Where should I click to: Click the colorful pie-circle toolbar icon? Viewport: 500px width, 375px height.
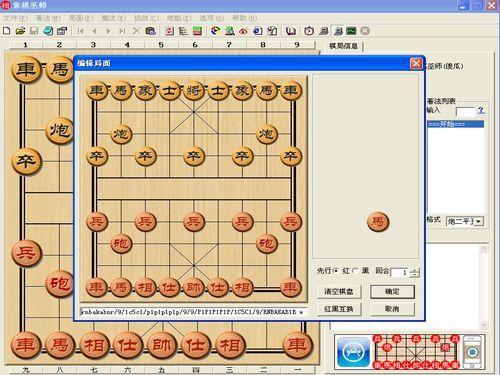[216, 31]
